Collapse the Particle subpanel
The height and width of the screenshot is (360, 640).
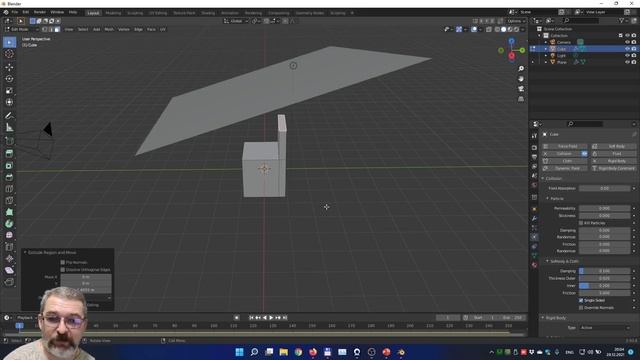547,199
